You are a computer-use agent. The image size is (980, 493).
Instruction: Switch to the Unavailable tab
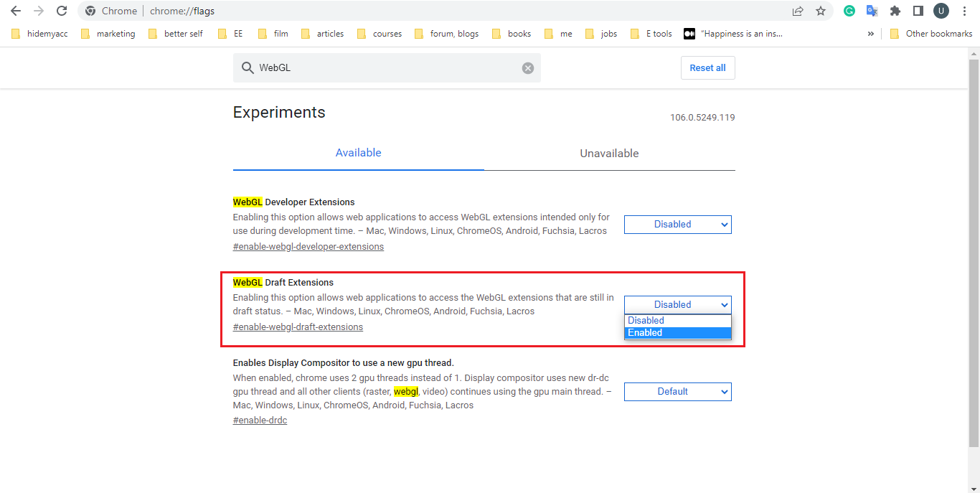[x=609, y=154]
